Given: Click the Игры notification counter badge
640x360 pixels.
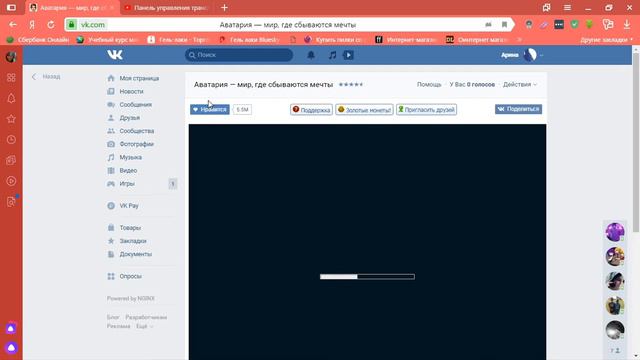Looking at the screenshot, I should [173, 184].
